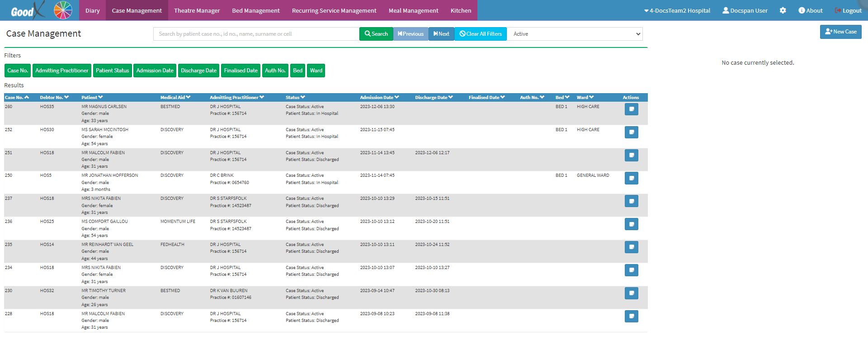Viewport: 868px width, 345px height.
Task: Toggle the Admission Date filter
Action: [x=155, y=71]
